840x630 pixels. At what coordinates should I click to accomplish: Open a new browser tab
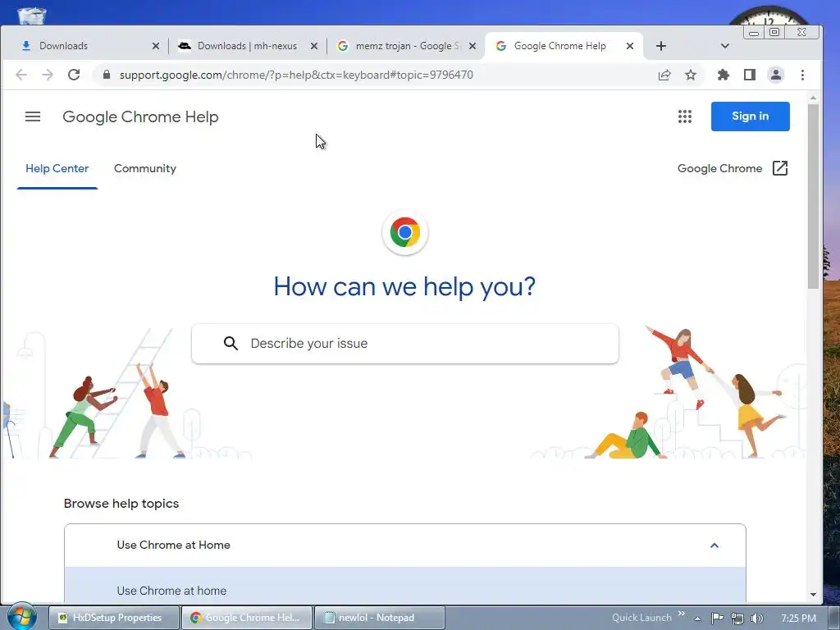tap(661, 46)
